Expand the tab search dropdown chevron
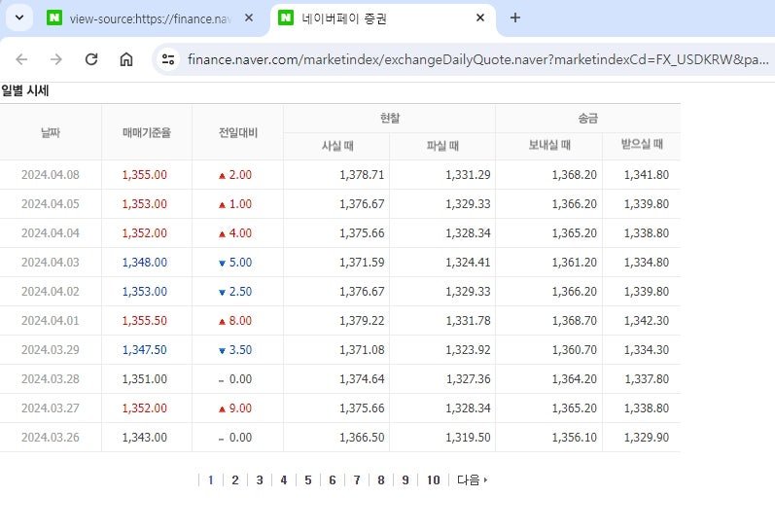Viewport: 775px width, 532px height. coord(19,18)
